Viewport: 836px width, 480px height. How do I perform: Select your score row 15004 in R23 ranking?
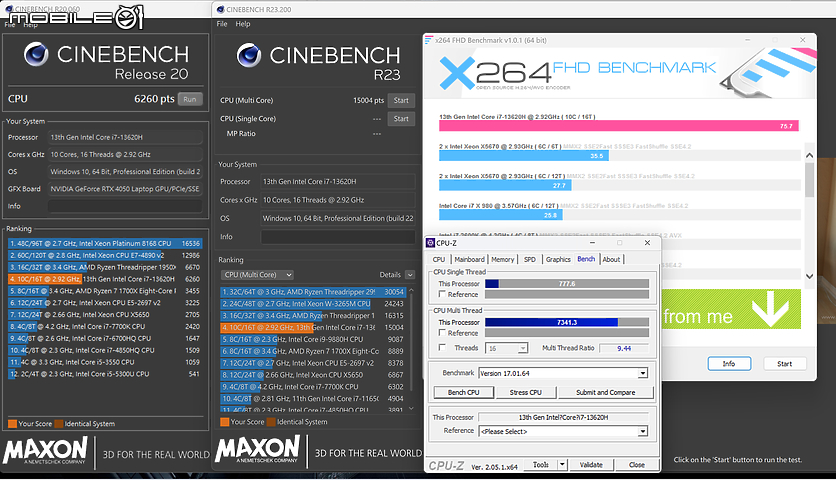tap(313, 327)
